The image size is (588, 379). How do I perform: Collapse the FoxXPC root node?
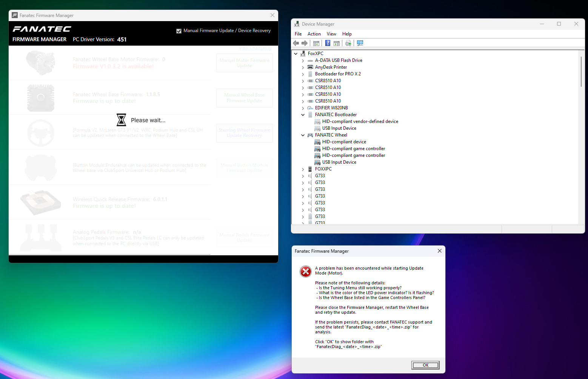[296, 54]
